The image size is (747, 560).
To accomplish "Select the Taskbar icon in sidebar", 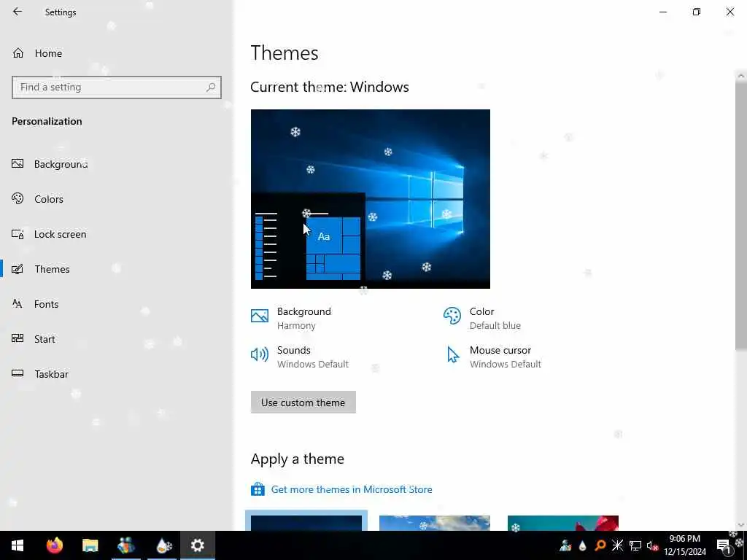I will 18,373.
